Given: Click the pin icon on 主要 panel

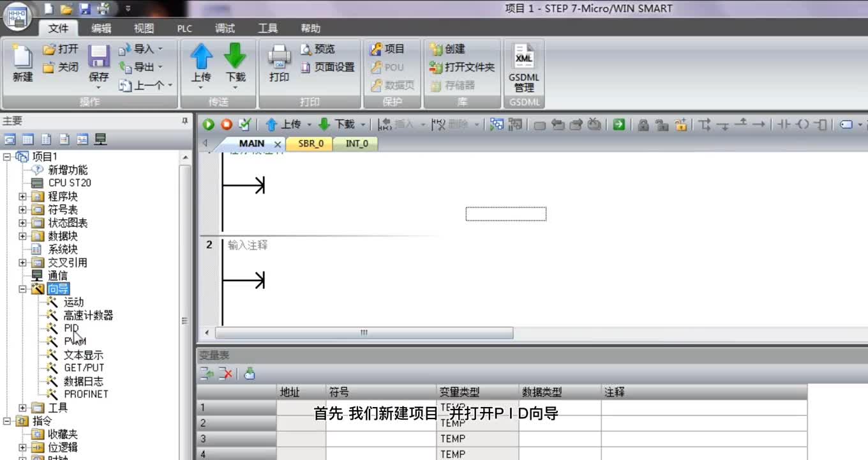Looking at the screenshot, I should click(x=185, y=120).
